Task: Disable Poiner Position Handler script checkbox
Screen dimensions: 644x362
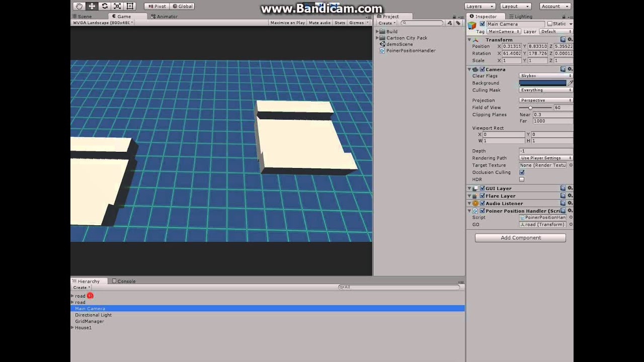Action: (x=482, y=211)
